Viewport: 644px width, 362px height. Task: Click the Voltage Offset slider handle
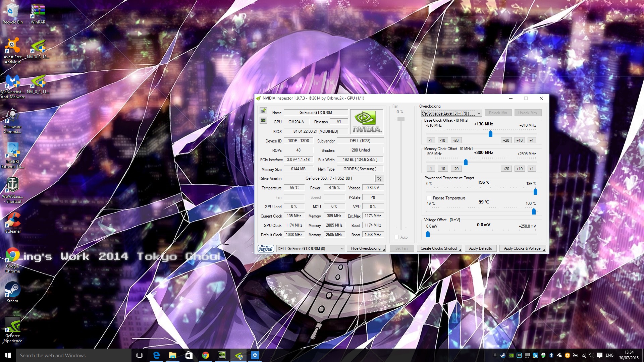[x=428, y=234]
